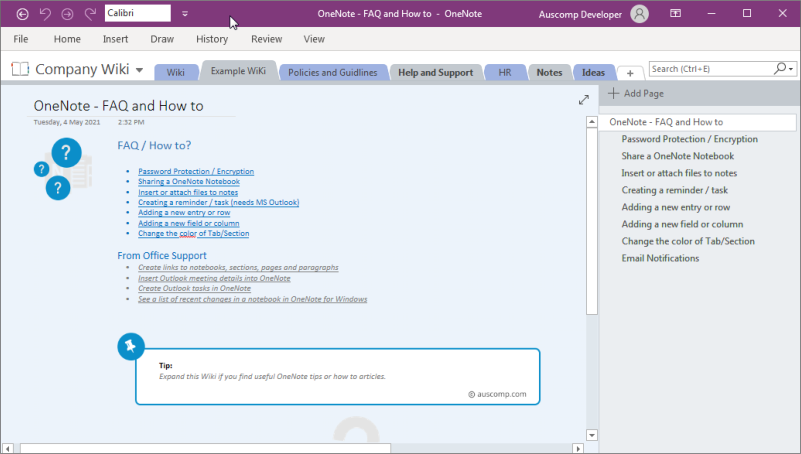Open the Calibri font name box
Viewport: 801px width, 454px height.
coord(137,13)
